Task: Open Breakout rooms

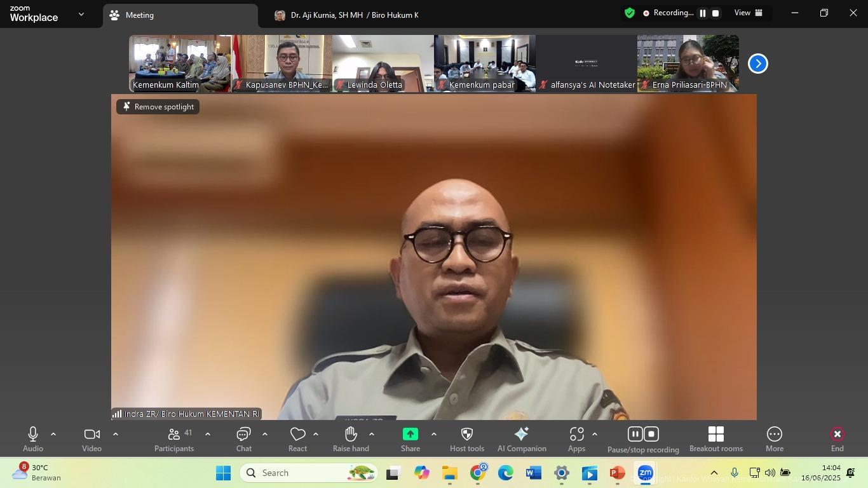Action: click(715, 439)
